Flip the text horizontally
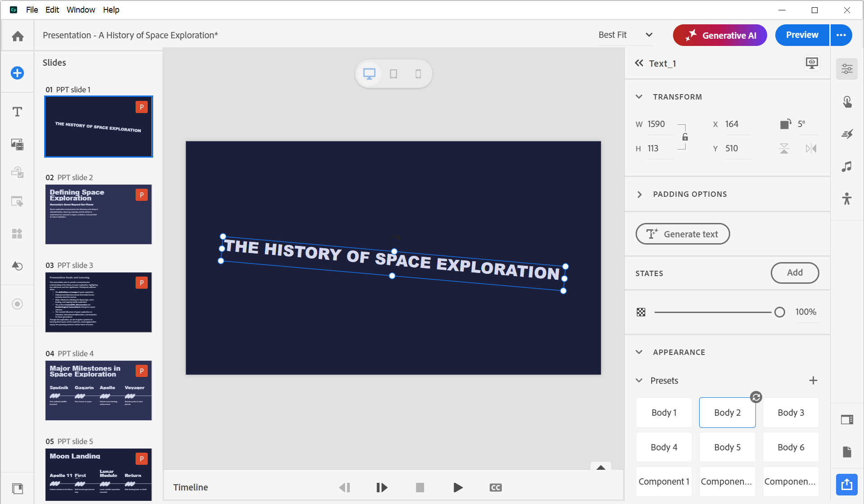 pos(811,149)
